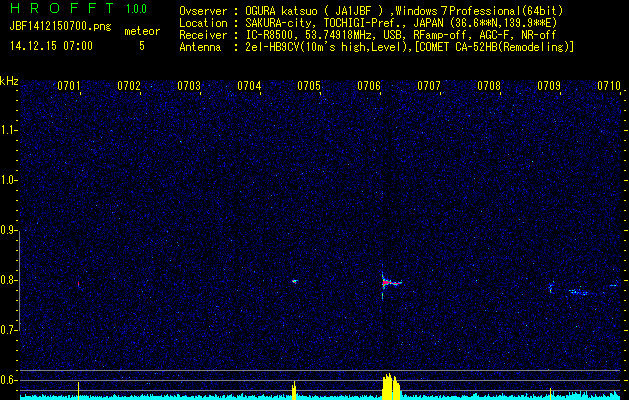Click the 0702 time marker
The height and width of the screenshot is (400, 629).
tap(129, 86)
